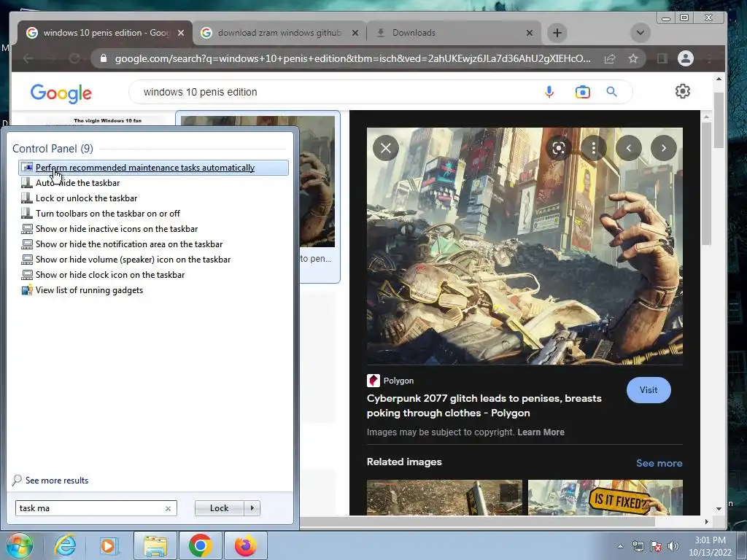
Task: Click the Visit button
Action: (649, 390)
